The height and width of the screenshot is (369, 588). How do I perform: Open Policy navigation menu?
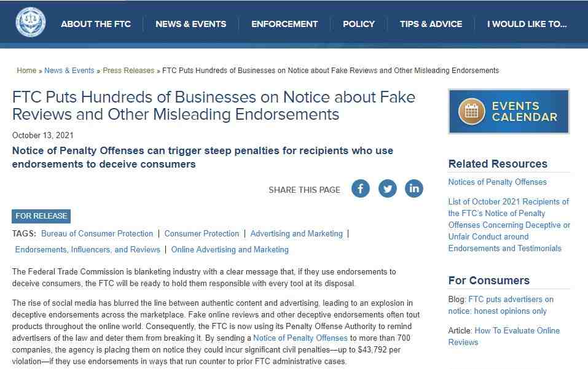coord(359,24)
